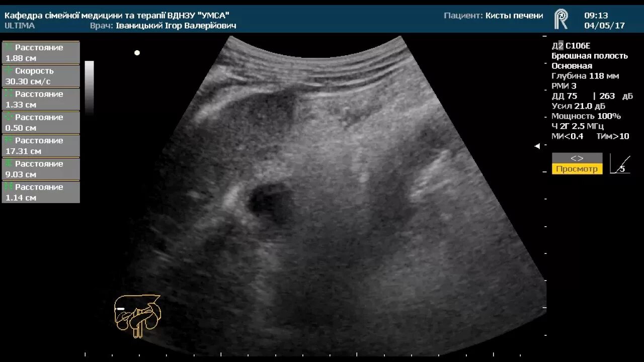Select the Расстояние 17.31 см measurement box

[41, 145]
